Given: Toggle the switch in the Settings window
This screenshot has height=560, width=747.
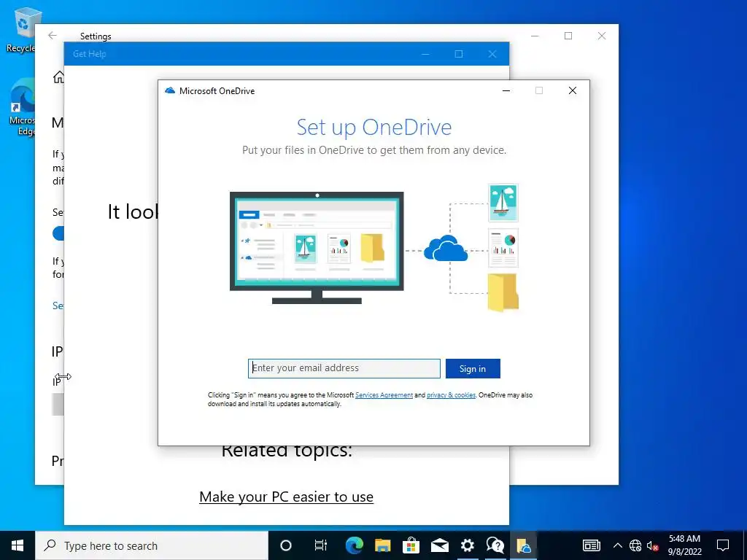Looking at the screenshot, I should pos(58,233).
